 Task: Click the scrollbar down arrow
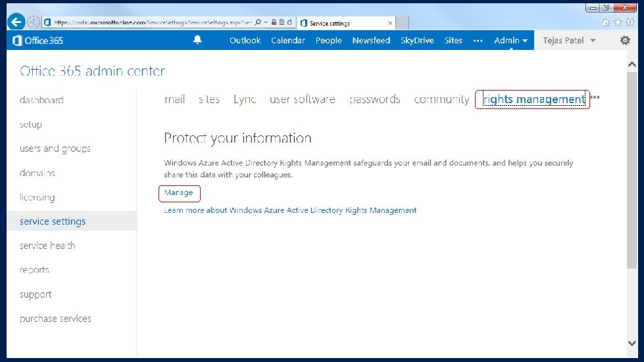pyautogui.click(x=632, y=343)
